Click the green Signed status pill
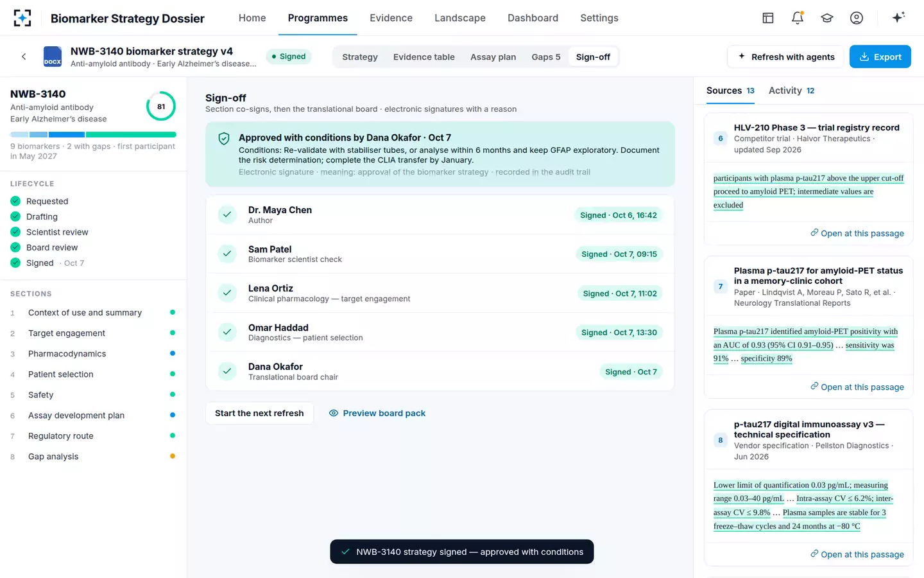Screen dimensions: 924x578 point(289,57)
